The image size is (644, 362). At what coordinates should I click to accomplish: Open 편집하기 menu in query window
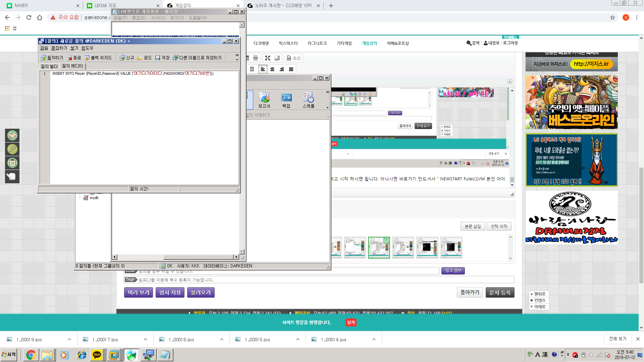click(x=59, y=48)
